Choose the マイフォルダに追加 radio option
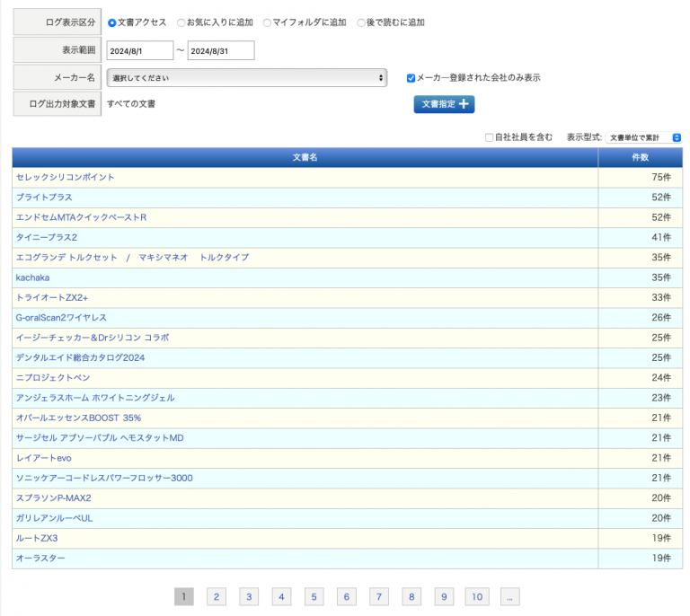The height and width of the screenshot is (616, 690). pos(267,22)
